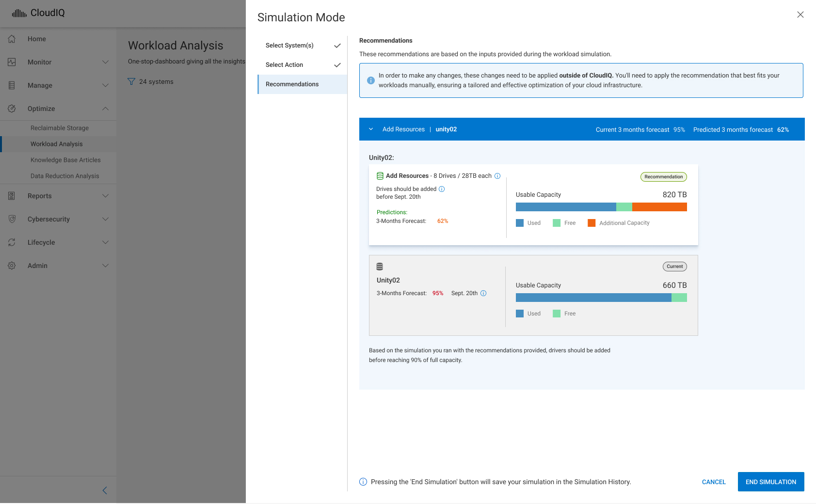Click the orange Additional Capacity legend swatch
The height and width of the screenshot is (504, 816).
592,223
